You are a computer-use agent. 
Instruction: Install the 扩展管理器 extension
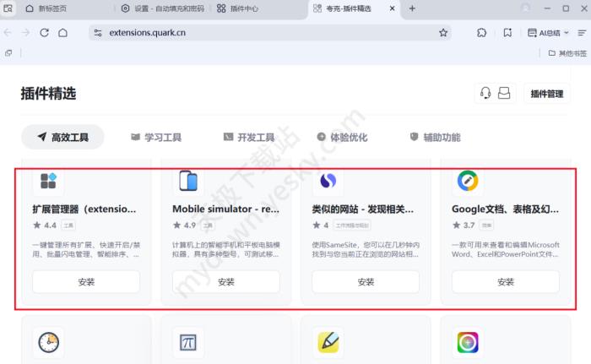[85, 282]
